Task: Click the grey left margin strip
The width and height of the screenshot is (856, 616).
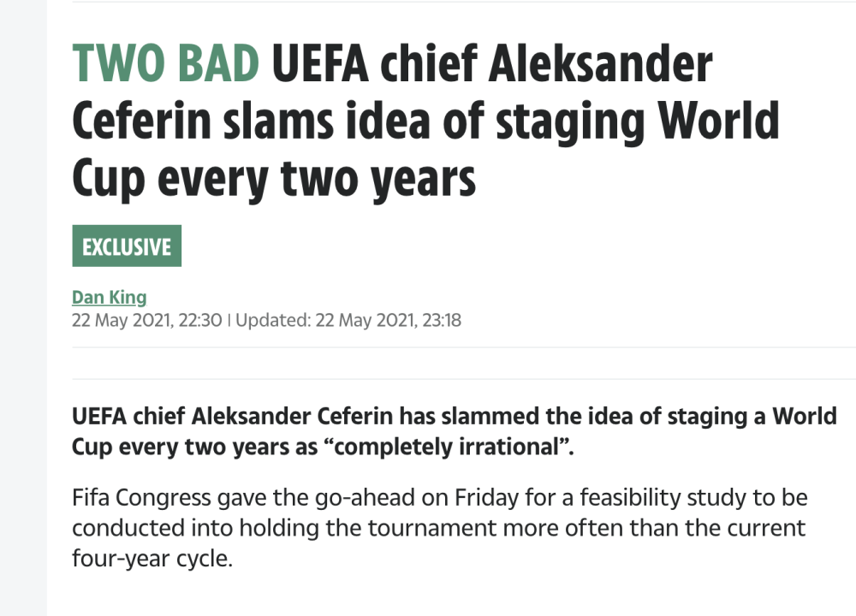Action: [x=23, y=308]
